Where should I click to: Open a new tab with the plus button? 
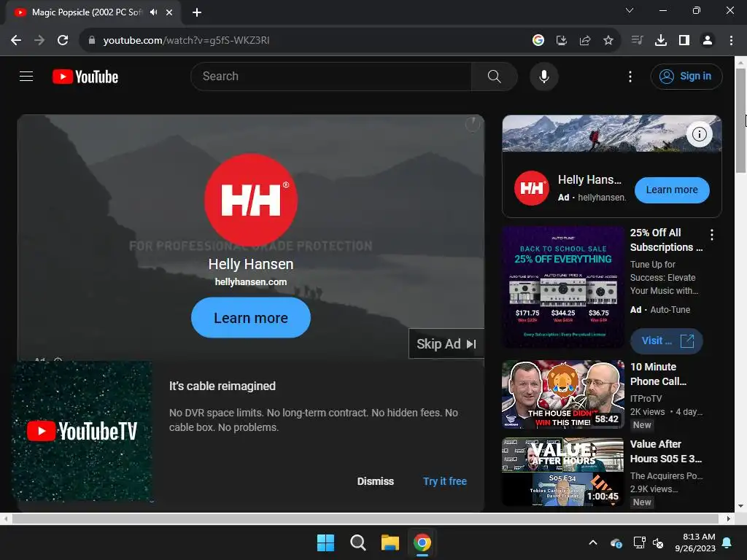point(197,12)
